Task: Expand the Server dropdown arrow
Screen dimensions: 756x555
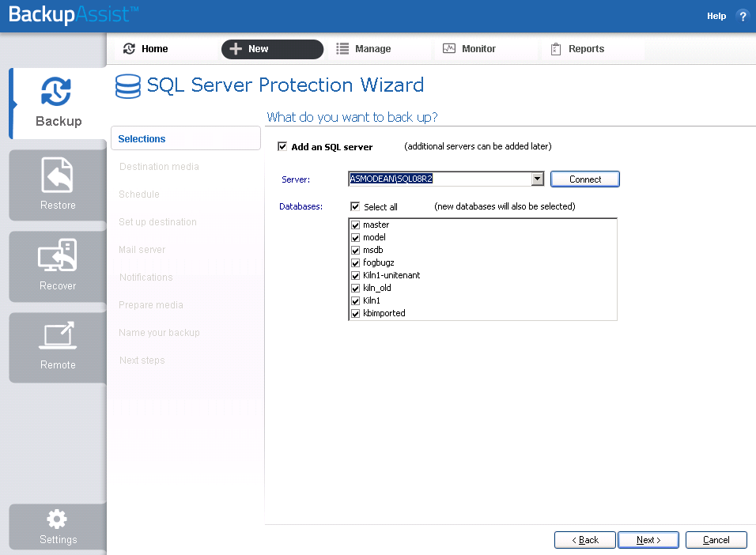Action: 537,179
